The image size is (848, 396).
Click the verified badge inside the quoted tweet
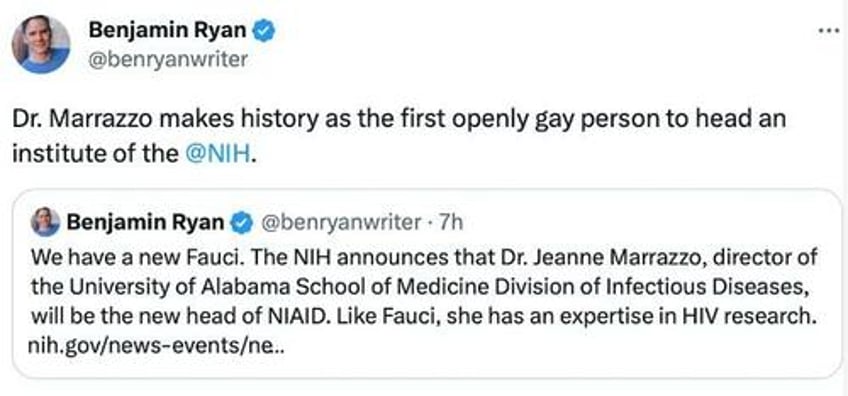(242, 222)
